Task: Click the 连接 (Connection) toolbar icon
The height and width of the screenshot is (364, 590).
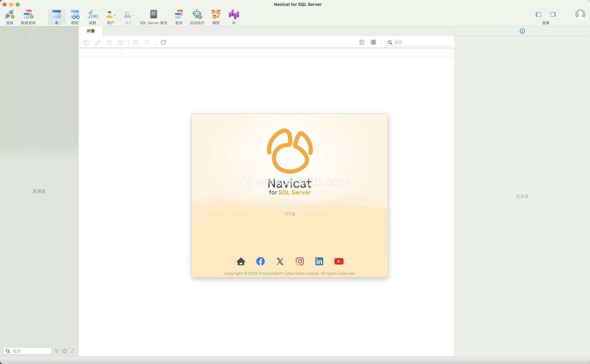Action: pyautogui.click(x=10, y=17)
